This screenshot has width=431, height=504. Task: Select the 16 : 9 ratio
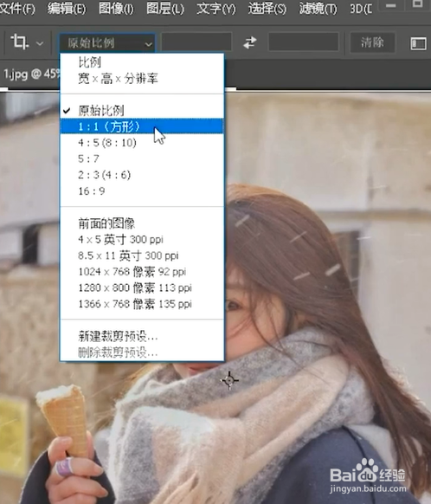tap(142, 191)
